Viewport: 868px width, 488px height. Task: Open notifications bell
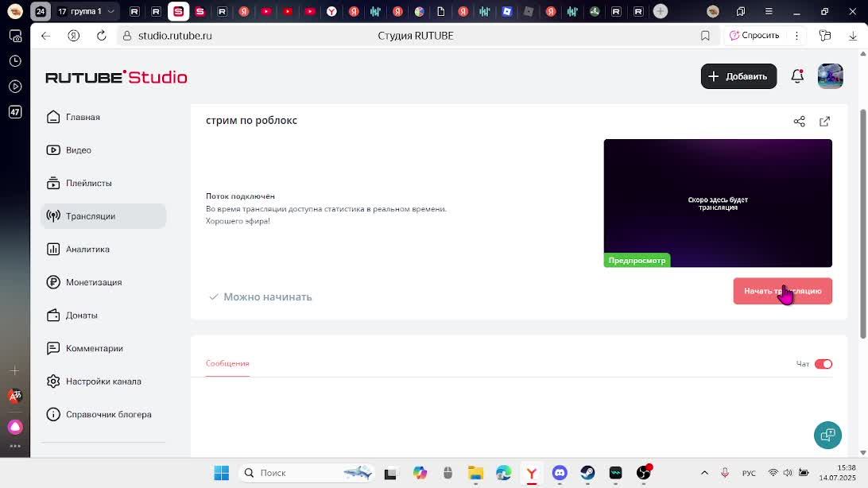[797, 76]
